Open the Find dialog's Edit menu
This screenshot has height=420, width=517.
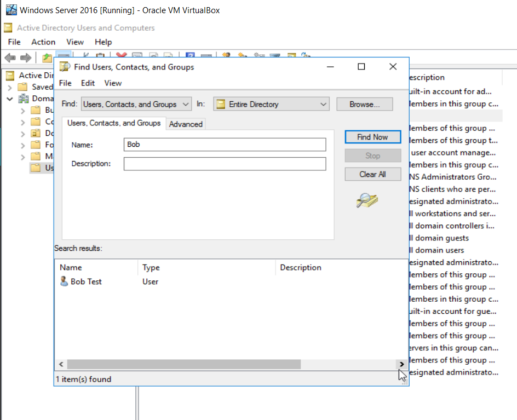[88, 83]
